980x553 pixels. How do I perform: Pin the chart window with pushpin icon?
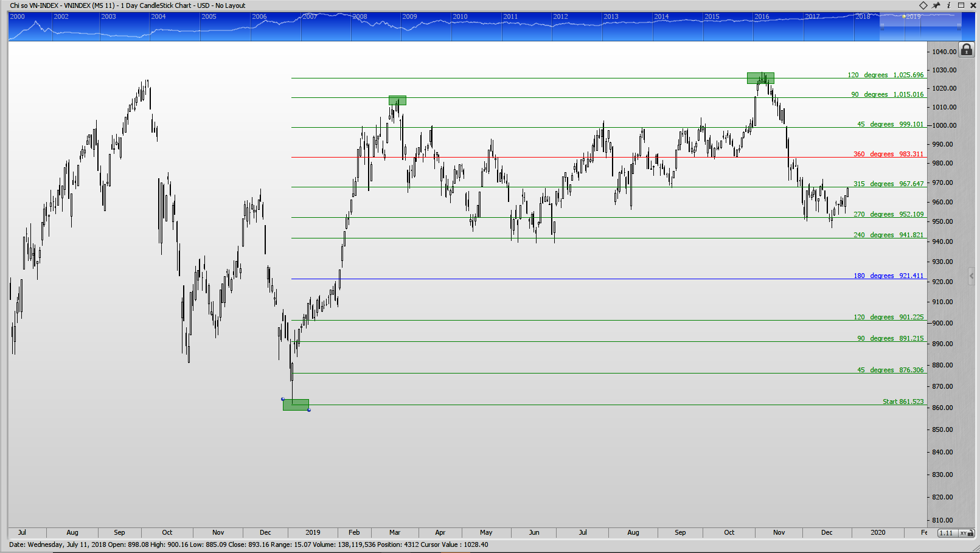click(x=936, y=5)
